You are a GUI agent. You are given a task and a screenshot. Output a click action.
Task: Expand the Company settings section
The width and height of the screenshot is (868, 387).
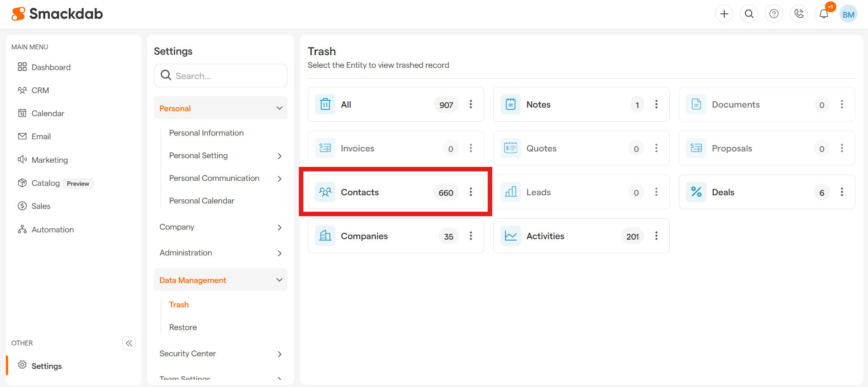click(279, 227)
